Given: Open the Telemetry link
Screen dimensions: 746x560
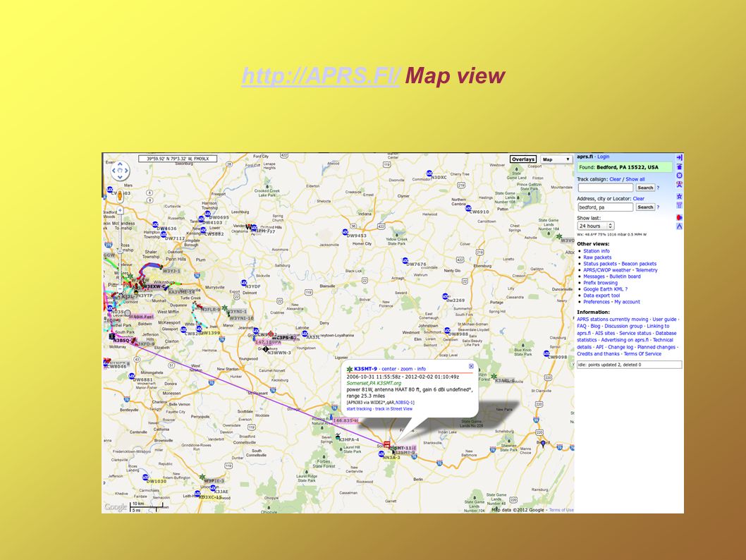Looking at the screenshot, I should coord(647,269).
